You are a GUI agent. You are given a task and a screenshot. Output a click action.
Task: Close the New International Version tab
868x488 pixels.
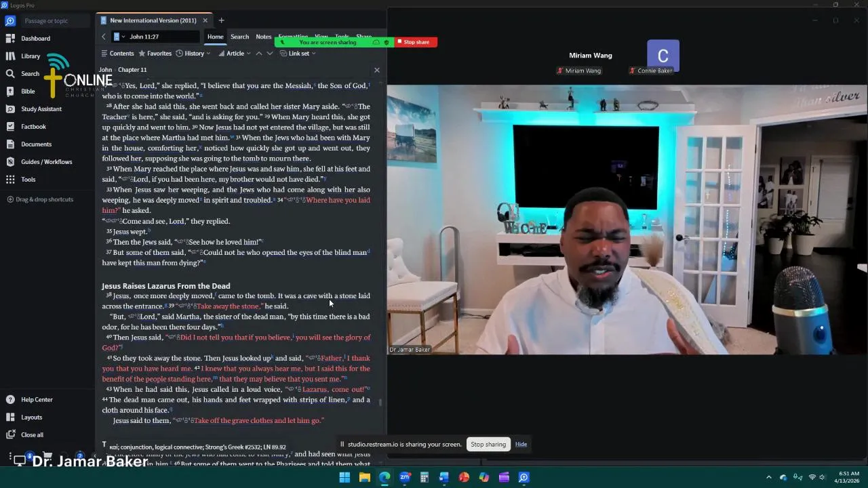pos(205,20)
